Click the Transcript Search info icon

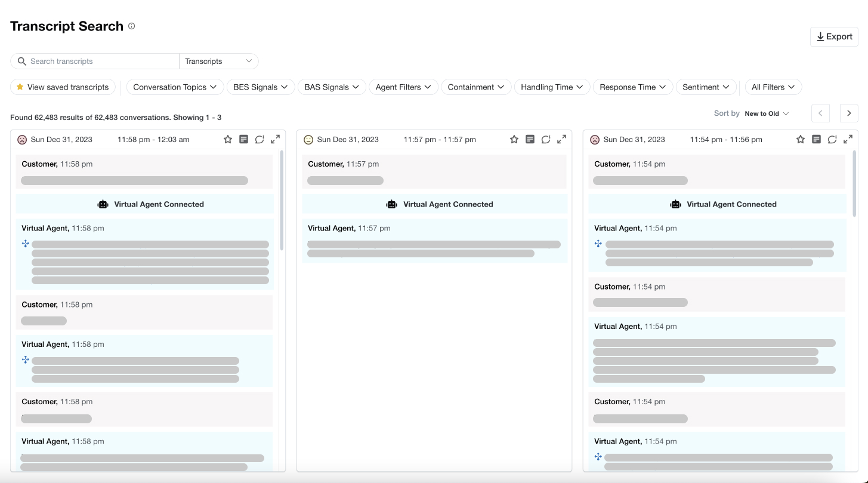click(x=131, y=26)
